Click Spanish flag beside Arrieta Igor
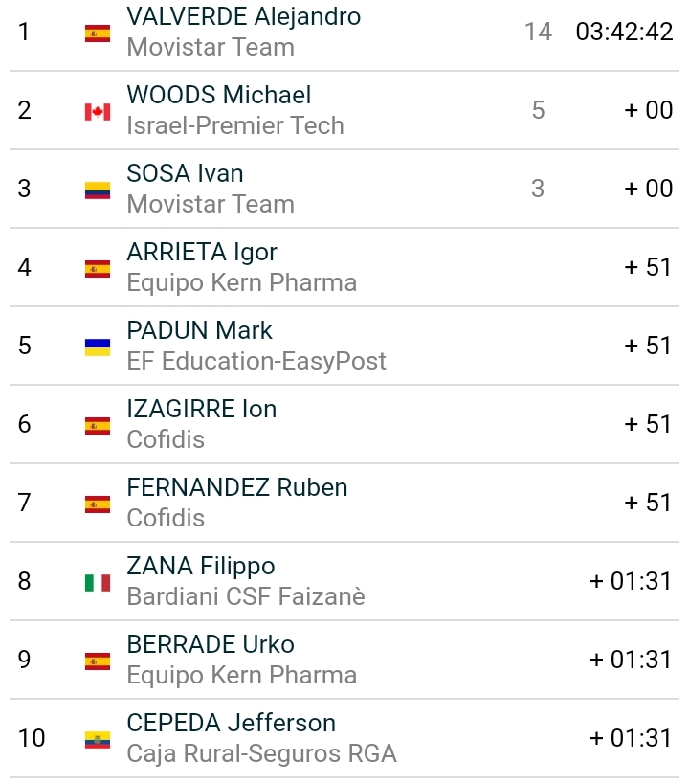The image size is (689, 784). point(98,269)
